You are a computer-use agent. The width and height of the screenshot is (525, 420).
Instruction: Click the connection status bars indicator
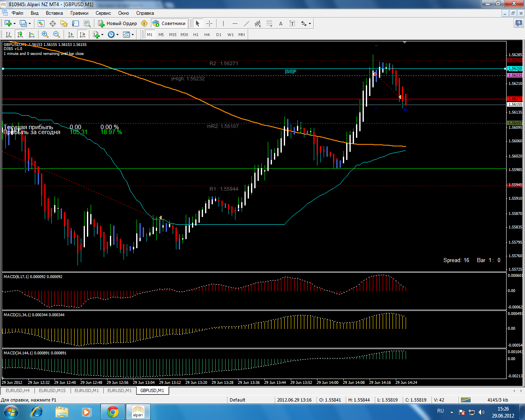tap(466, 400)
